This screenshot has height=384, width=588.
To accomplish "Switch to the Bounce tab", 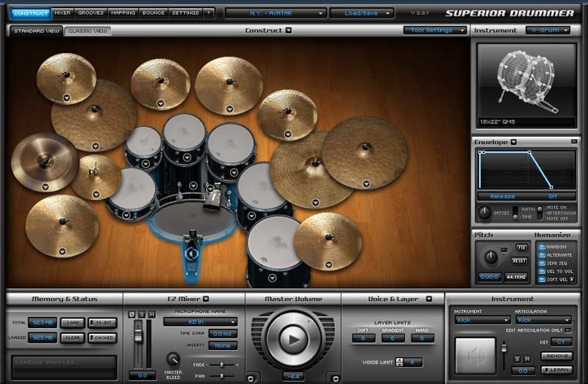I will click(154, 13).
